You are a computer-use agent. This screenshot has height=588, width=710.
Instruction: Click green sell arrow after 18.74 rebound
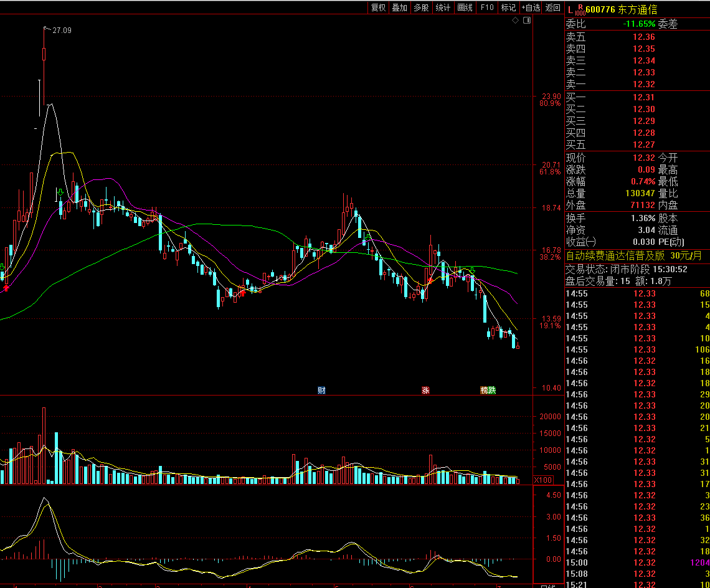(367, 237)
